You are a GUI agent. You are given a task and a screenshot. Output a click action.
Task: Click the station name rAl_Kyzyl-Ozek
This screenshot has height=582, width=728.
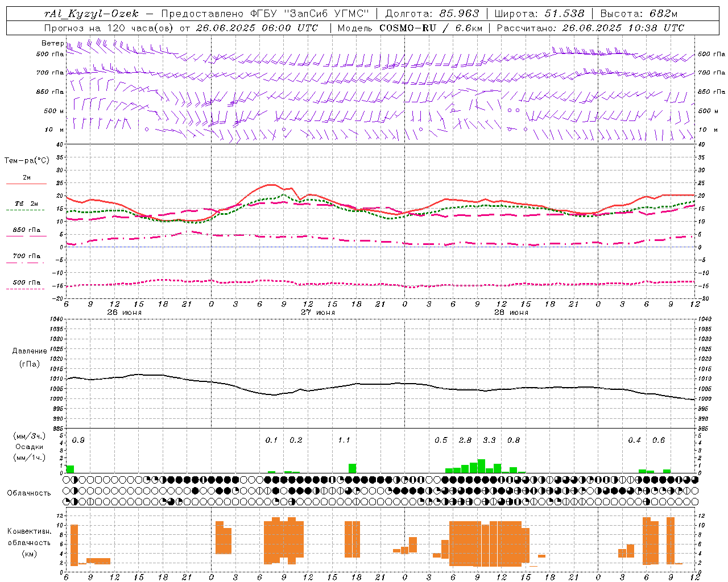[91, 14]
